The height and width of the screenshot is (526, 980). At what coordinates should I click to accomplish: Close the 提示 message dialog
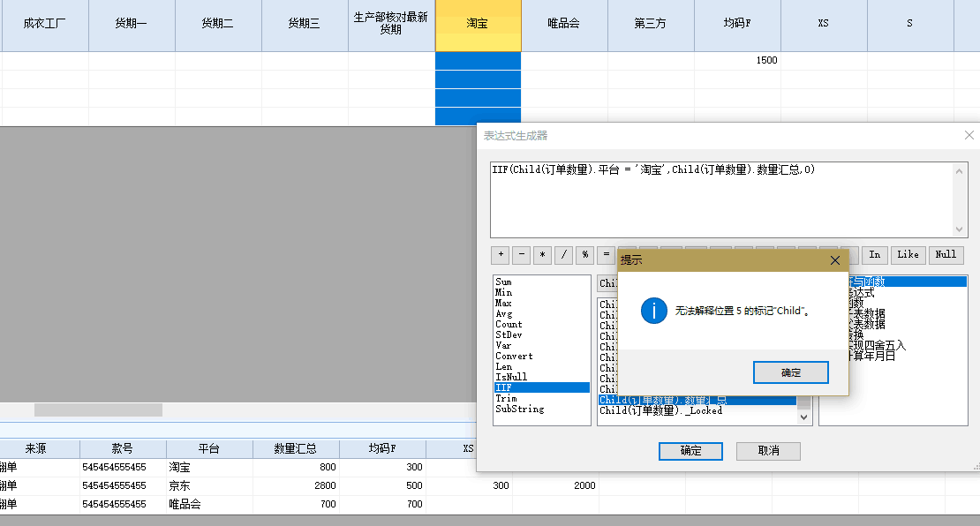point(835,260)
